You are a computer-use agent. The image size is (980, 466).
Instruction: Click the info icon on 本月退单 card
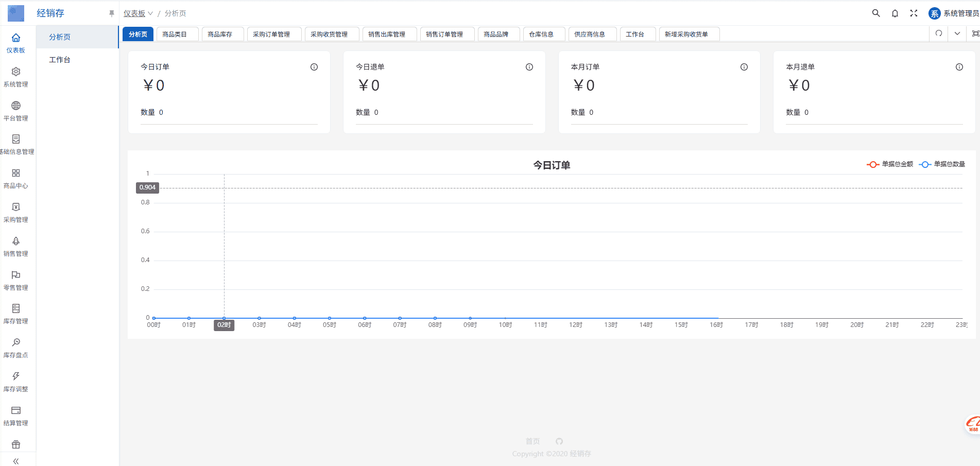[959, 67]
